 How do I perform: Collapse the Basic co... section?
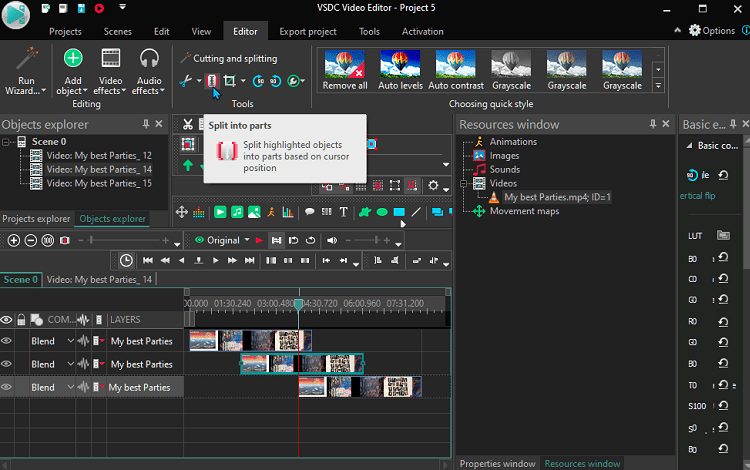[689, 146]
